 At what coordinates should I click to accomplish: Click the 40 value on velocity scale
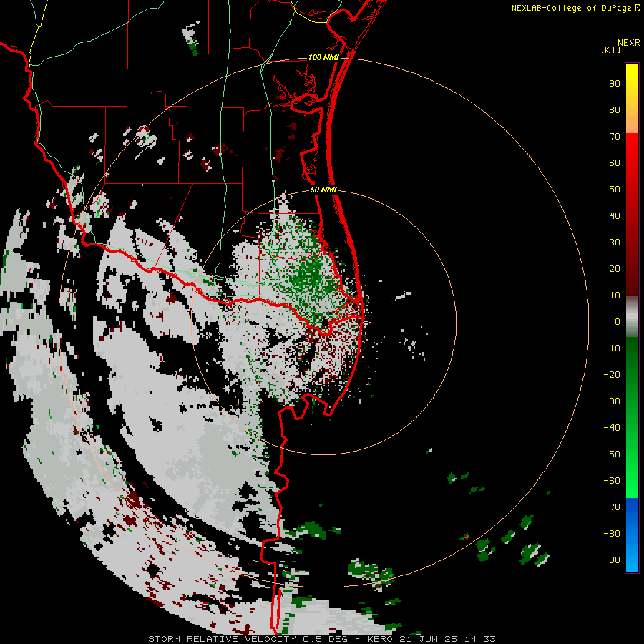point(615,216)
